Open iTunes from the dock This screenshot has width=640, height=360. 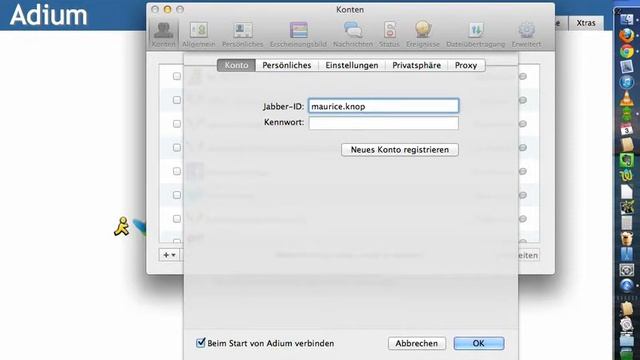click(x=627, y=82)
